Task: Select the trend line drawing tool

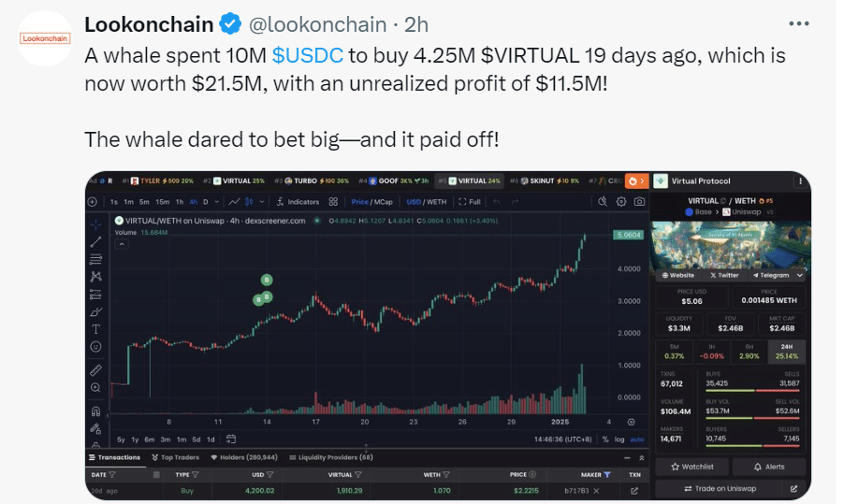Action: click(x=95, y=242)
